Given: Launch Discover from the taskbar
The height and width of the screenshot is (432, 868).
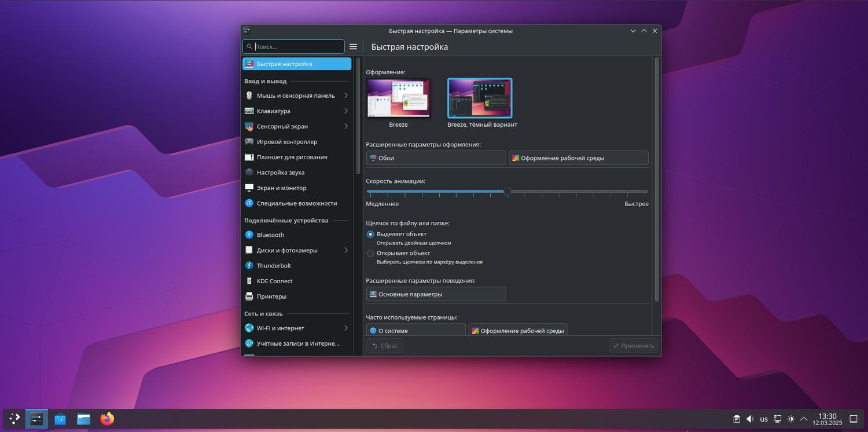Looking at the screenshot, I should [60, 419].
